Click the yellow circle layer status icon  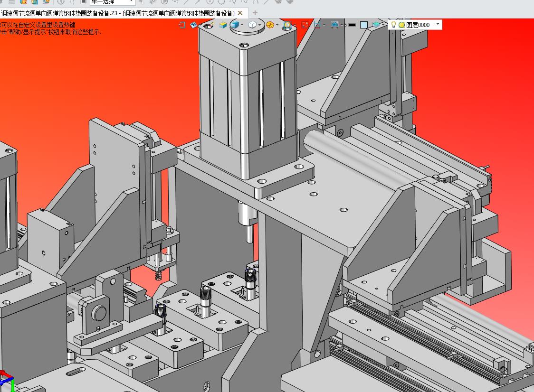click(x=401, y=25)
